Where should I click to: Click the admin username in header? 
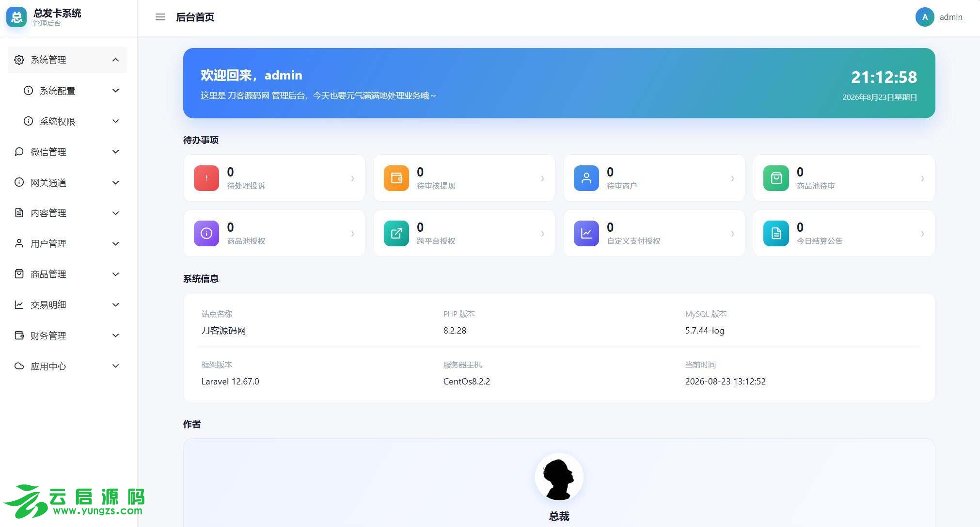(x=951, y=17)
